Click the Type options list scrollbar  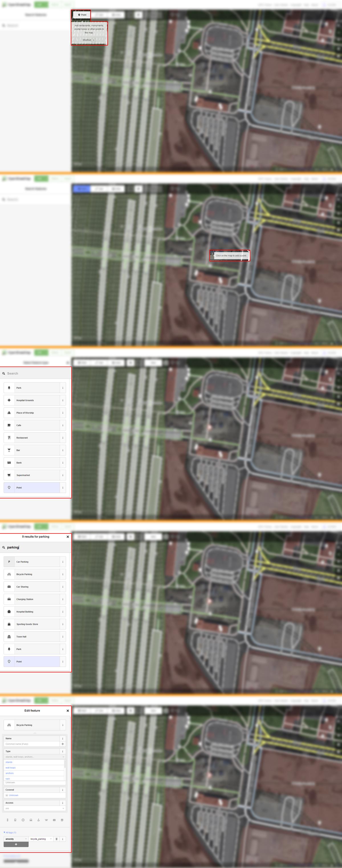click(65, 764)
